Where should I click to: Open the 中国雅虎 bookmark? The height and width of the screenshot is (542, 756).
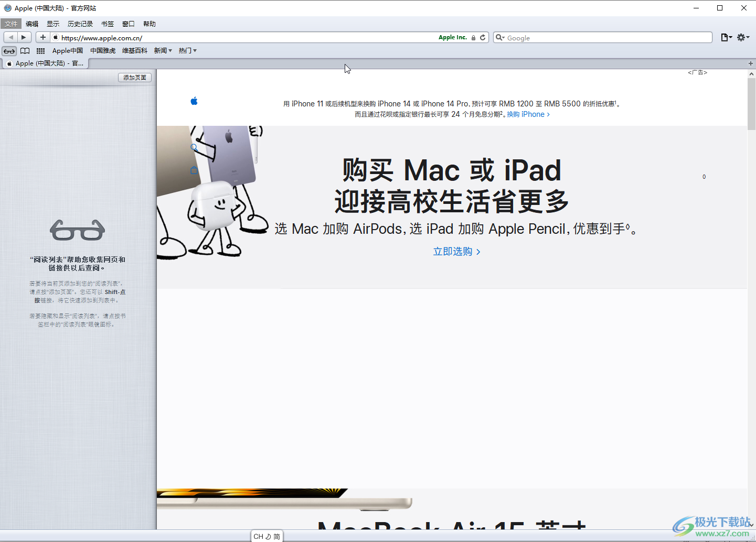coord(103,51)
